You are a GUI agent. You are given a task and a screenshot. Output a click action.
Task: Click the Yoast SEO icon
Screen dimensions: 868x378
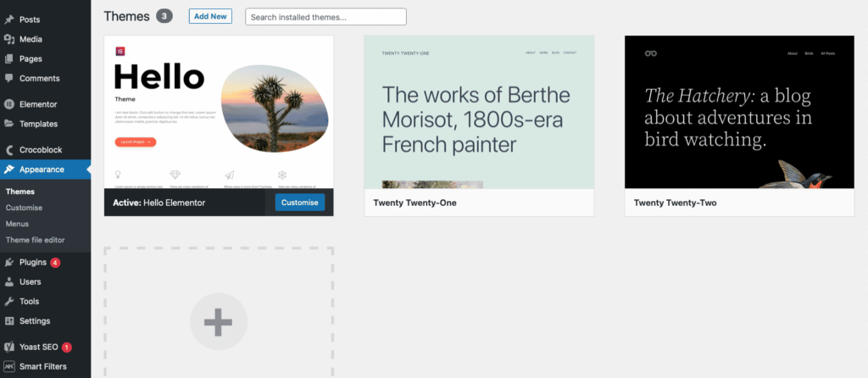pos(9,347)
